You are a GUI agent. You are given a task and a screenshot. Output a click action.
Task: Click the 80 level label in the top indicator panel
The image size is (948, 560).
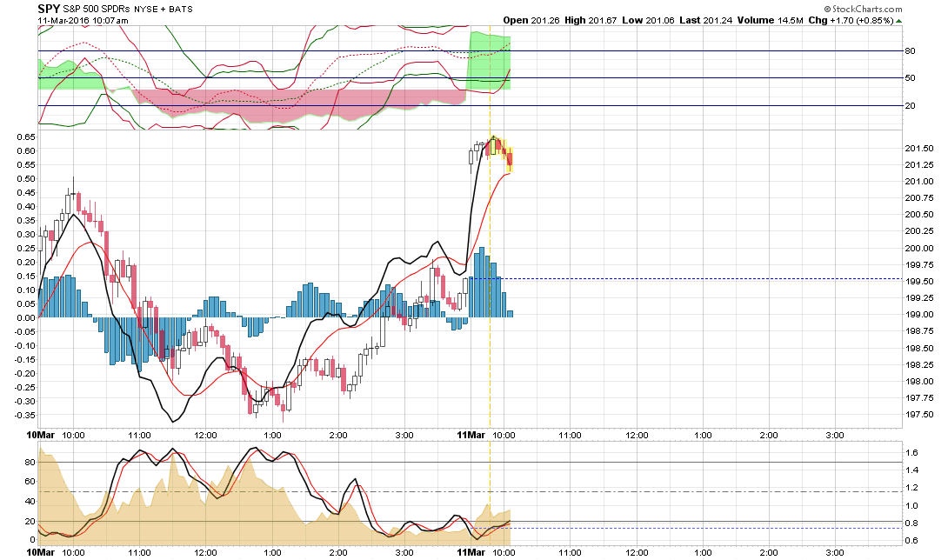[910, 50]
